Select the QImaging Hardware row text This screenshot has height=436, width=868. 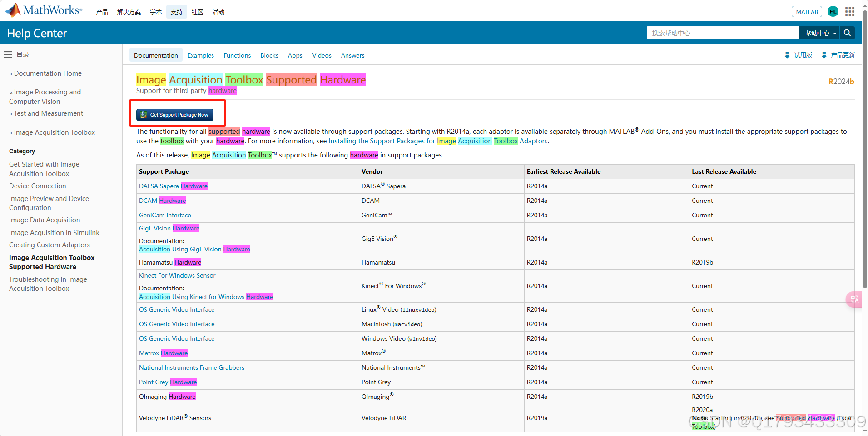pos(167,397)
